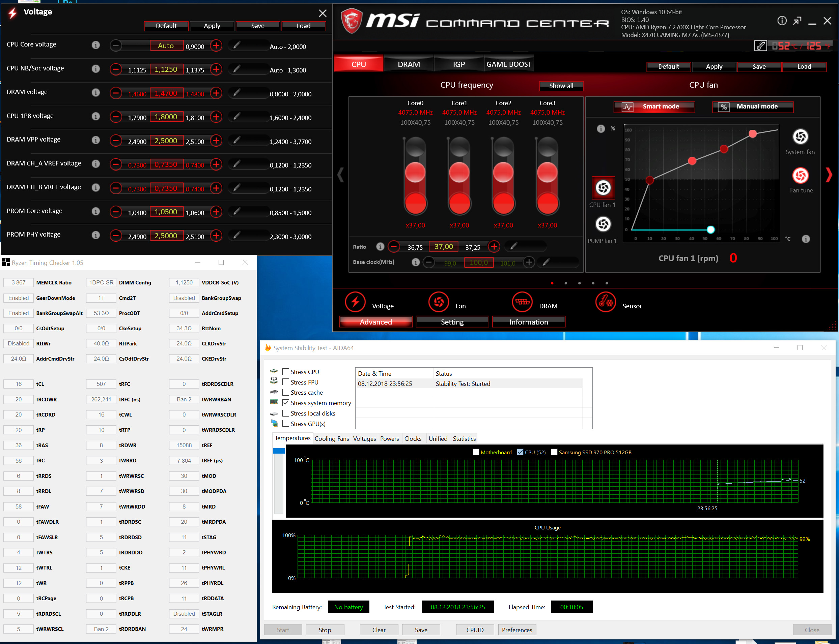Select the System fan icon

[x=800, y=137]
